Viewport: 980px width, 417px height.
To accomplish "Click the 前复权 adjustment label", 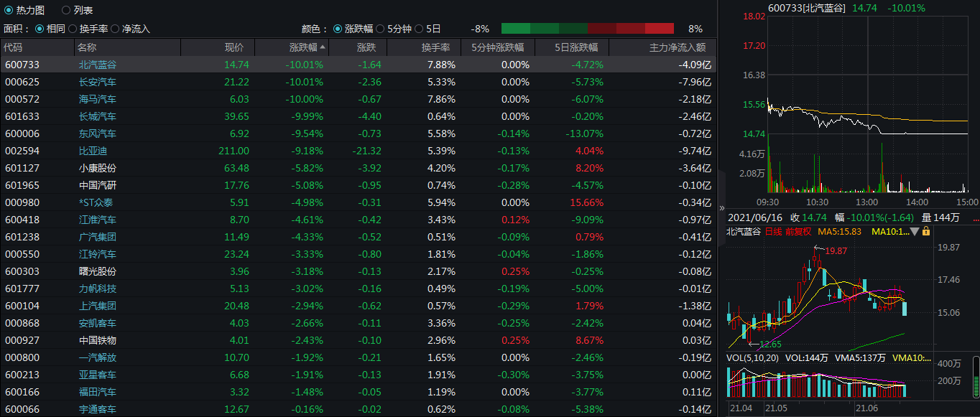I will tap(798, 231).
